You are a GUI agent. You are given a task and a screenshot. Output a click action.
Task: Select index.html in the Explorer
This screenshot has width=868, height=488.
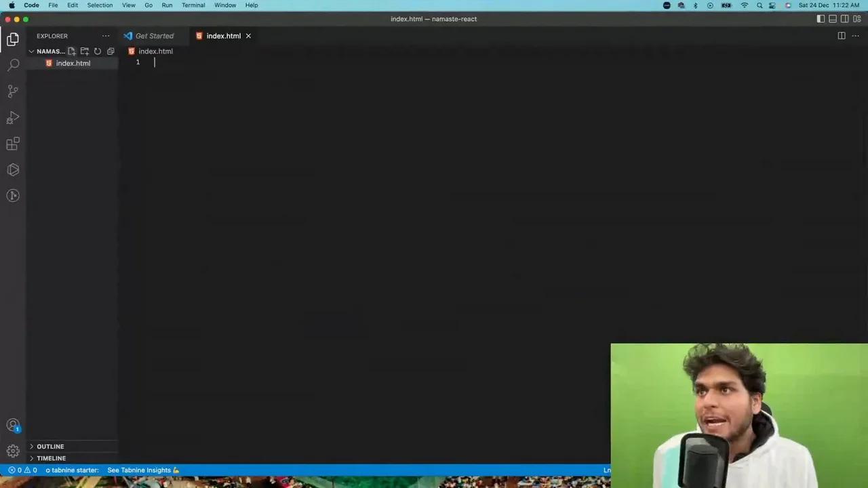pos(73,63)
